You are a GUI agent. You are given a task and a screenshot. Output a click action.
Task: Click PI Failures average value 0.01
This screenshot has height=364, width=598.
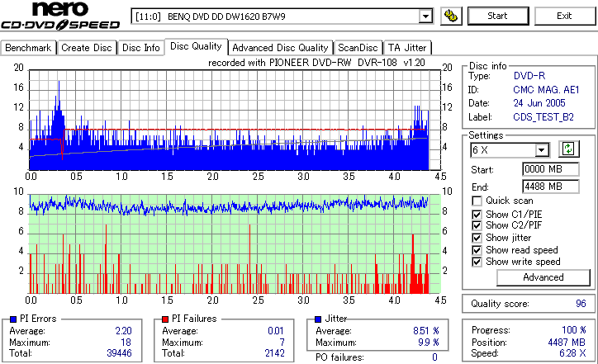pyautogui.click(x=276, y=331)
